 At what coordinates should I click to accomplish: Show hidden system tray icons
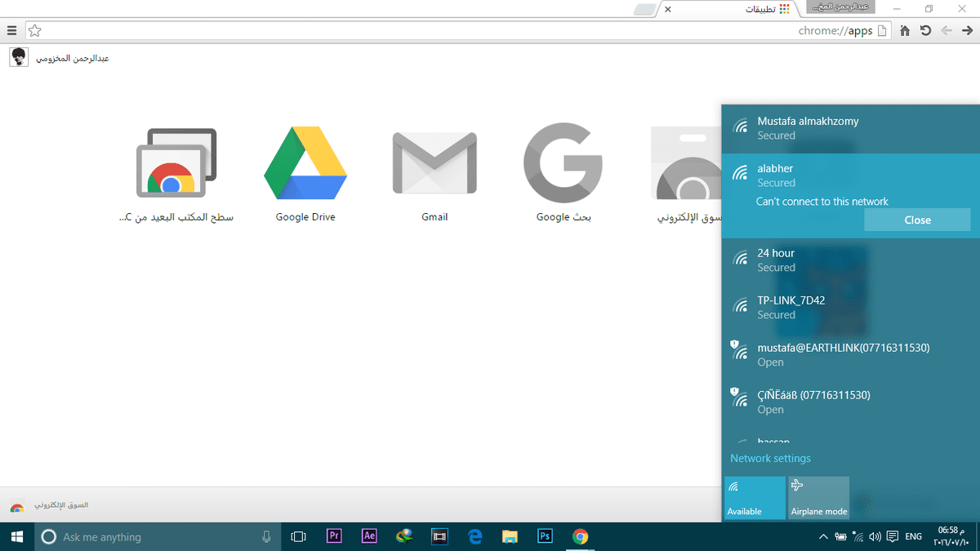coord(823,536)
